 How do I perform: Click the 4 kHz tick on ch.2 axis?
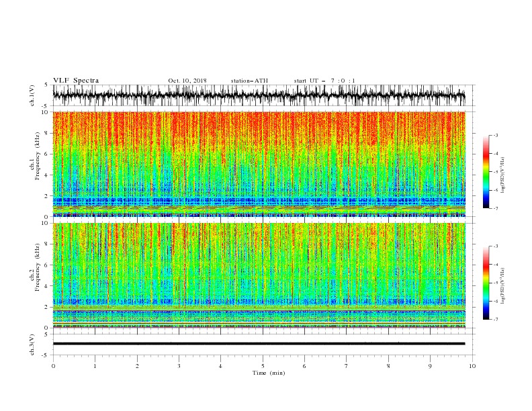coord(47,286)
